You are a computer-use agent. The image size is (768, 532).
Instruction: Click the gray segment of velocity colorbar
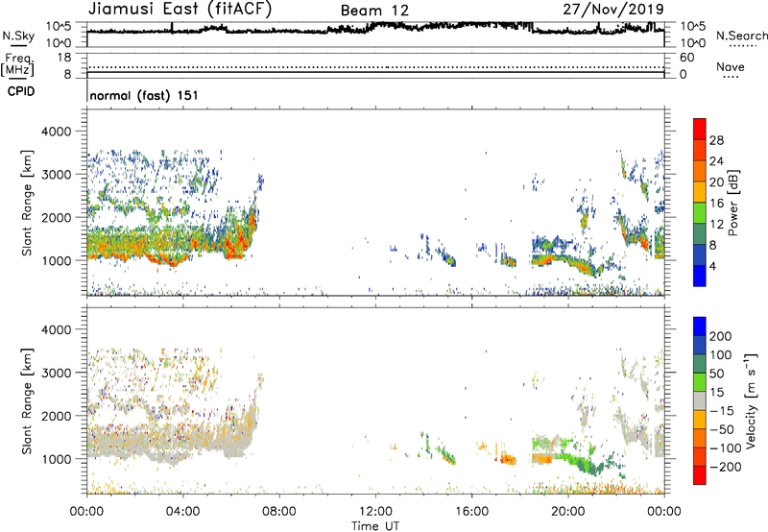click(700, 400)
